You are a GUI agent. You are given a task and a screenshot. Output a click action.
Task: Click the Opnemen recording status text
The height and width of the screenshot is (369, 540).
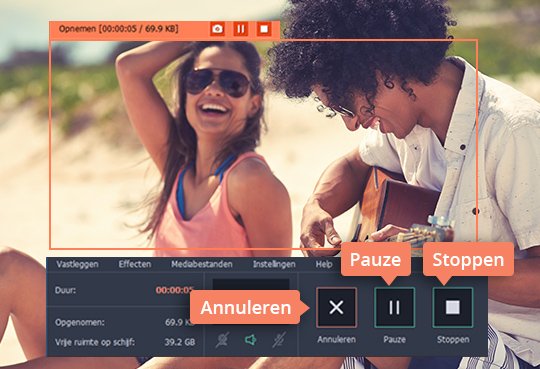[x=118, y=29]
